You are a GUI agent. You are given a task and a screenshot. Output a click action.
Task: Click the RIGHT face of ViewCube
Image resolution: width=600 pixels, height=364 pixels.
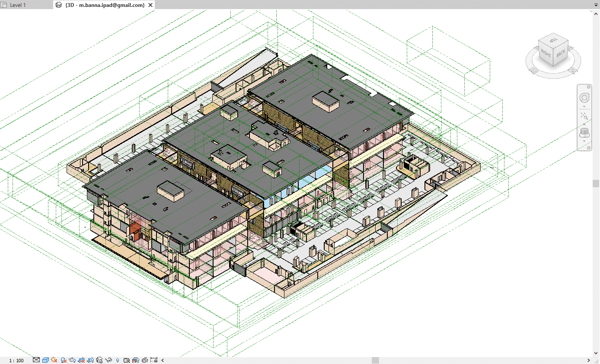point(546,54)
